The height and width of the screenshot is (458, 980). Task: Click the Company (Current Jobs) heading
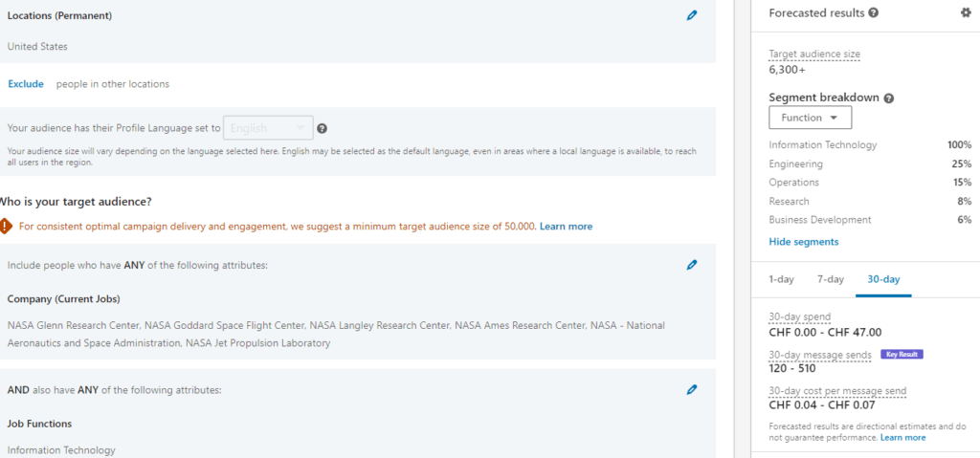pyautogui.click(x=64, y=299)
